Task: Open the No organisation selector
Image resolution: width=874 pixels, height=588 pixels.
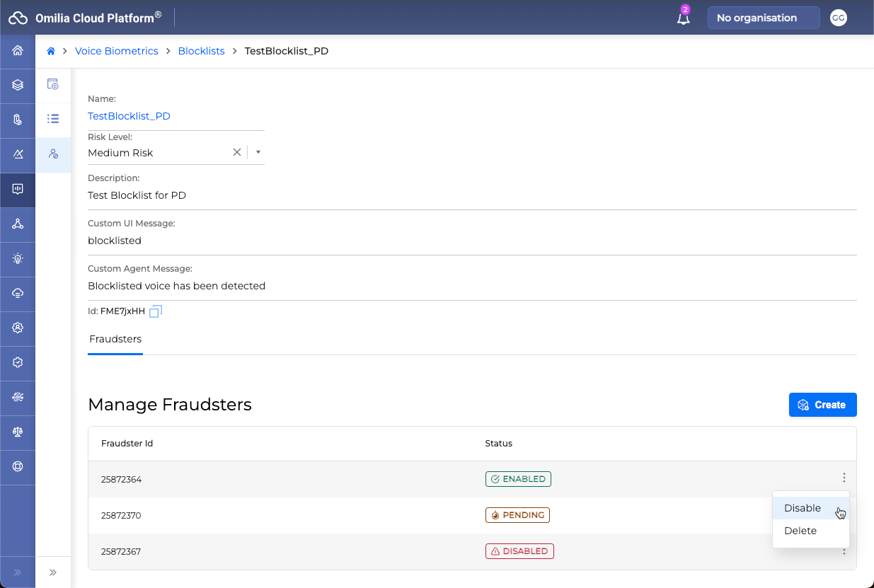Action: coord(763,18)
